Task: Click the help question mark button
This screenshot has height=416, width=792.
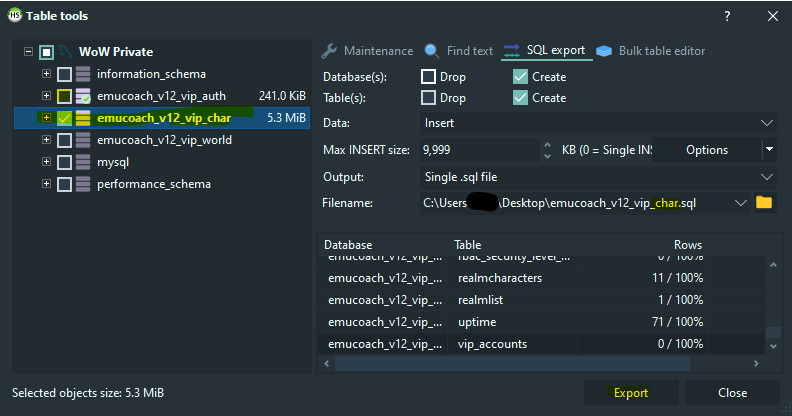Action: tap(726, 15)
